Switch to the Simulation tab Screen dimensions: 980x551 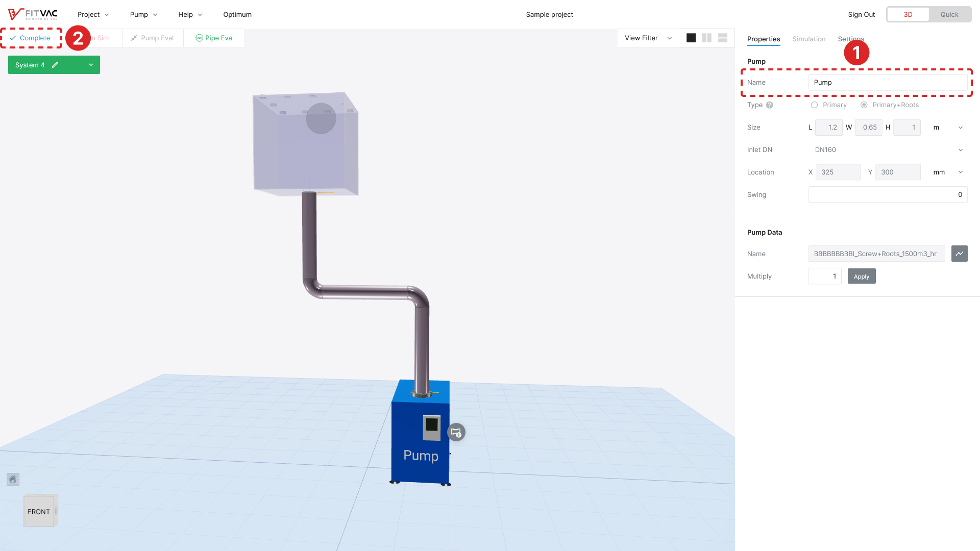click(808, 39)
